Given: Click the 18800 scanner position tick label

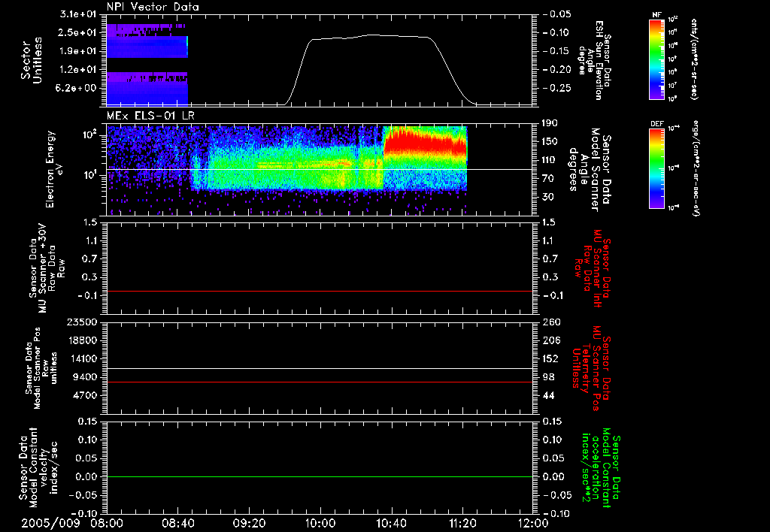Looking at the screenshot, I should [83, 340].
